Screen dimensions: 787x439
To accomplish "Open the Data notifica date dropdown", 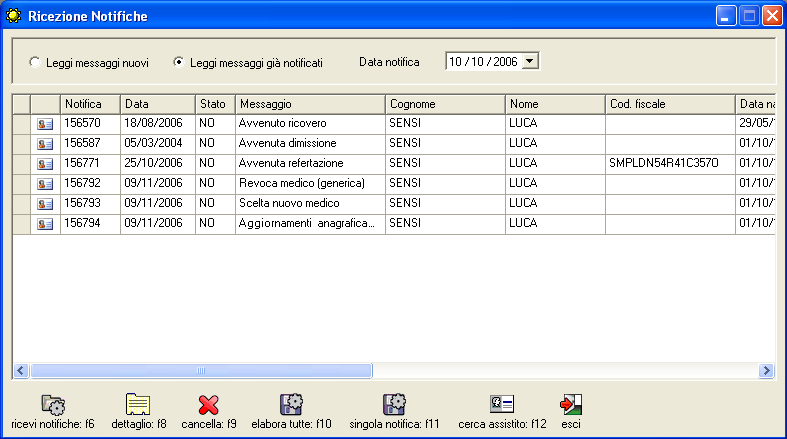I will point(530,62).
